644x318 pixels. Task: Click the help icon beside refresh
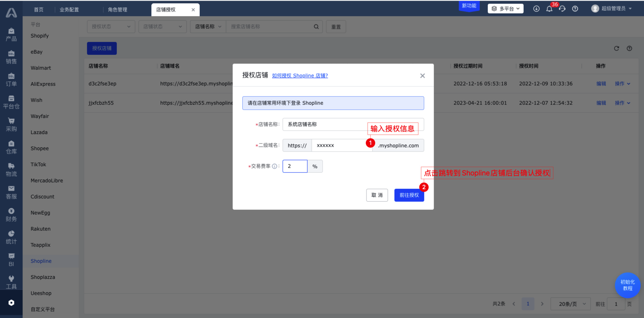click(x=629, y=48)
